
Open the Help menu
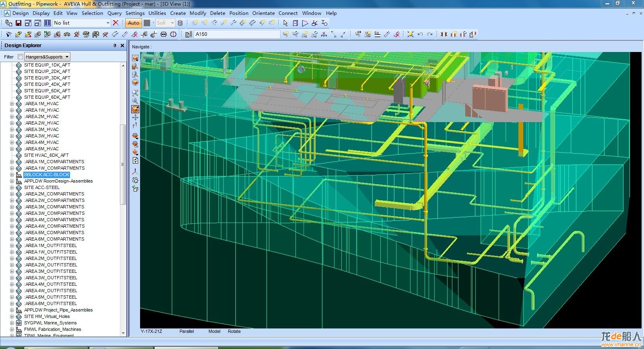pyautogui.click(x=331, y=13)
